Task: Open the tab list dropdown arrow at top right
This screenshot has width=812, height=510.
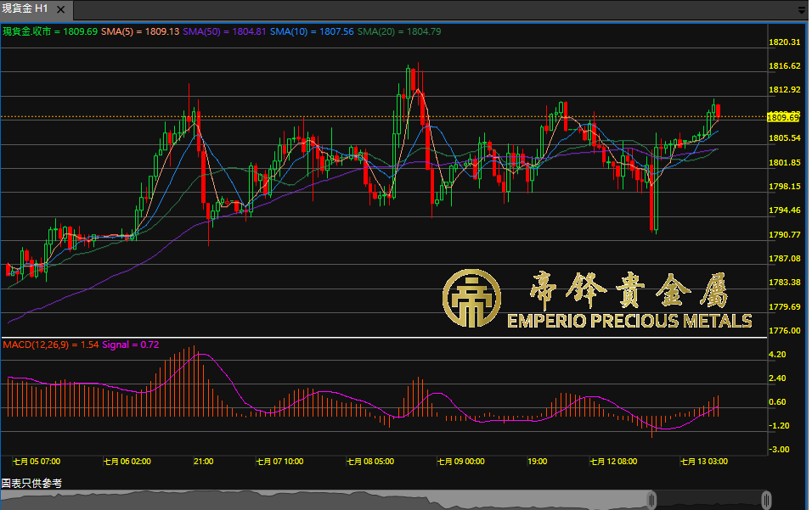Action: [x=802, y=10]
